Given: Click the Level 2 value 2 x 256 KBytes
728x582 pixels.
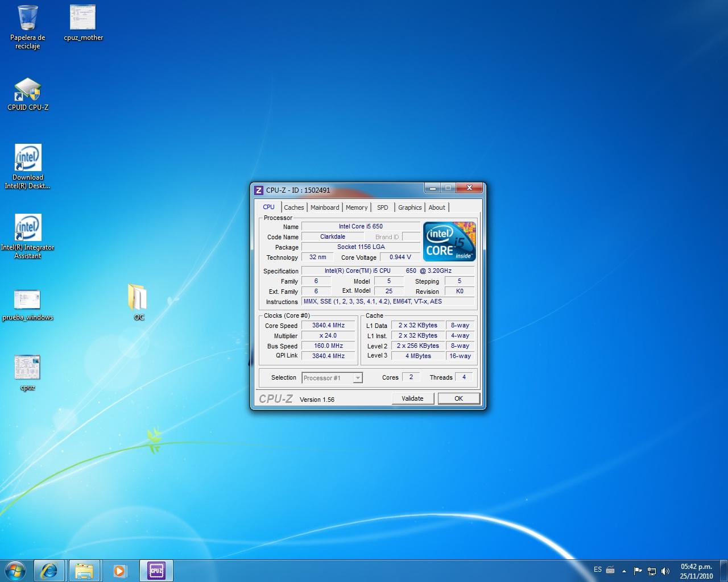Looking at the screenshot, I should point(418,346).
